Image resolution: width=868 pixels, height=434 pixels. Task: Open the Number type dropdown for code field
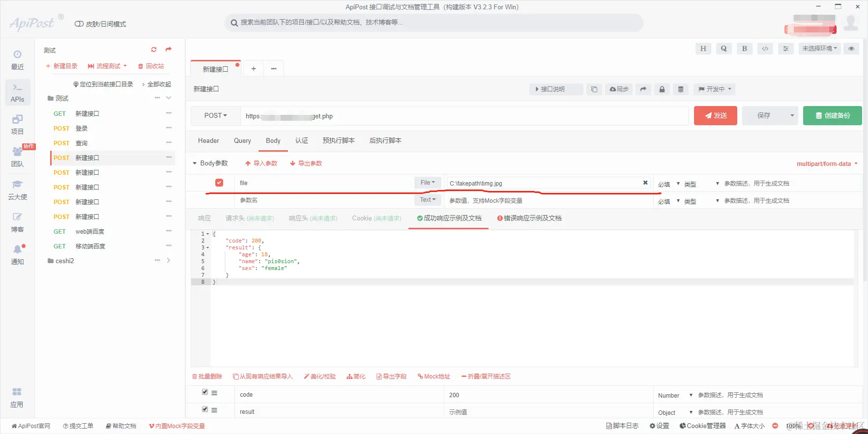675,395
